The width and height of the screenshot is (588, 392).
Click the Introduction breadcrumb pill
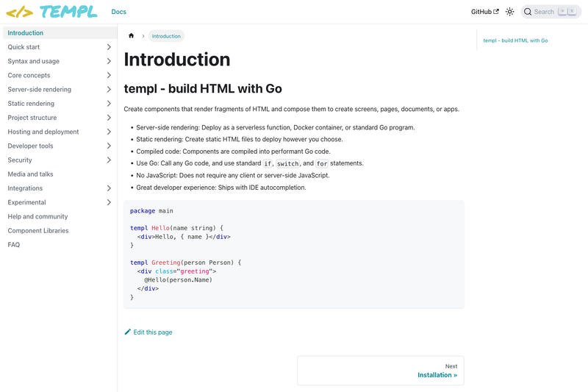[166, 36]
